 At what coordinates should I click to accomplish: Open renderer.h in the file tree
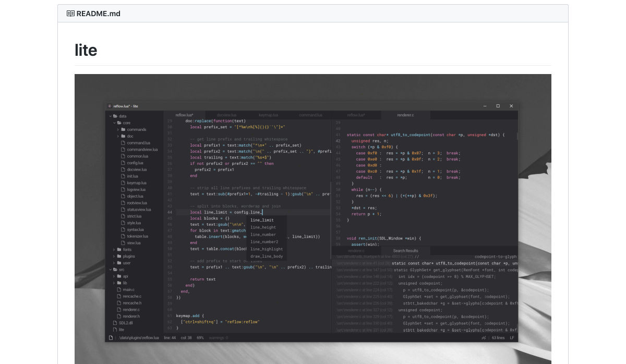tap(131, 316)
